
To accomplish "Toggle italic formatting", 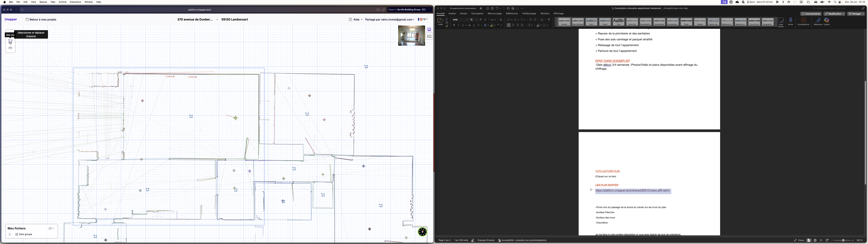I will tap(458, 25).
